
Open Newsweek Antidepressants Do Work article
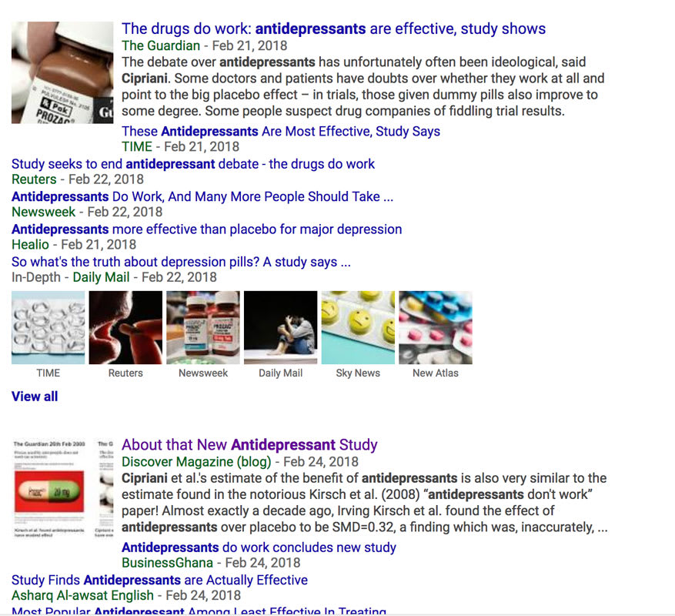point(202,197)
